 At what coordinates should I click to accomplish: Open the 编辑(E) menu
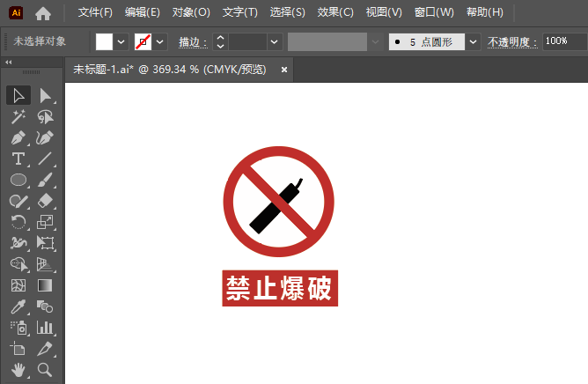click(143, 12)
